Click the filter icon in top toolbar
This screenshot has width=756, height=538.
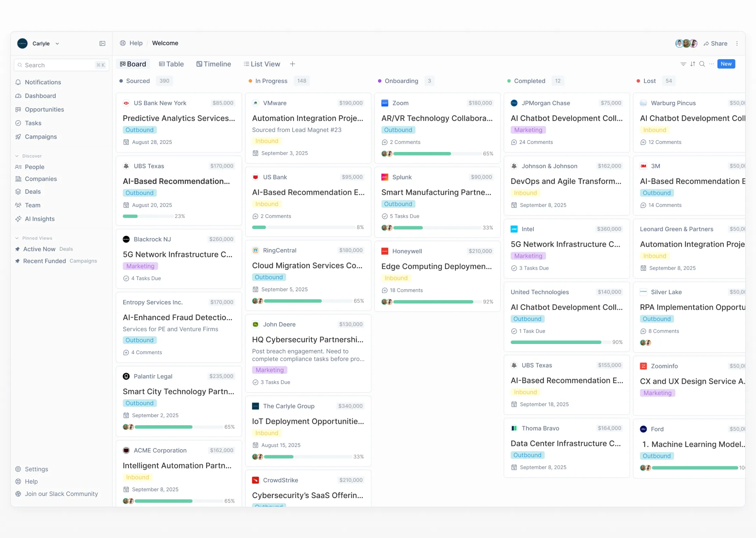point(683,63)
